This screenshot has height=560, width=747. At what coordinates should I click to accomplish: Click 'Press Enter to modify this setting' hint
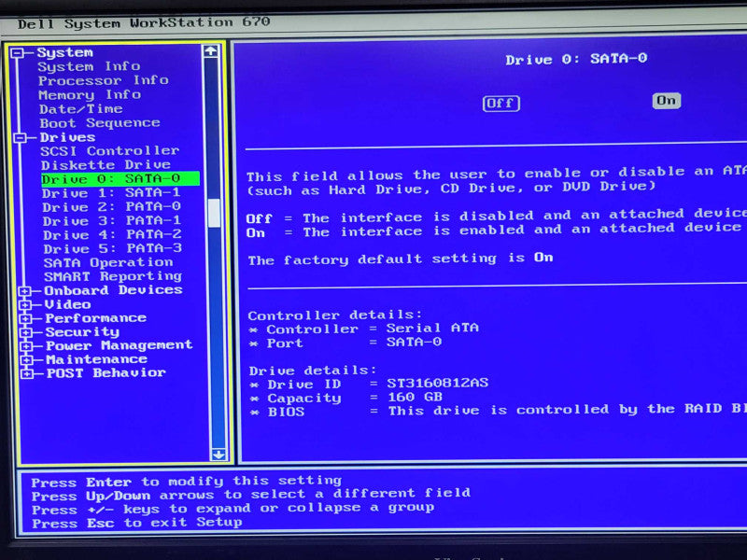click(x=187, y=482)
